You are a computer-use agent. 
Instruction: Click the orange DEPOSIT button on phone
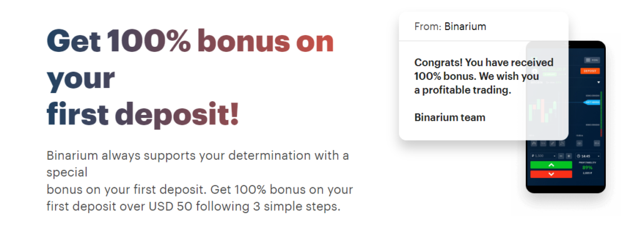pos(590,71)
